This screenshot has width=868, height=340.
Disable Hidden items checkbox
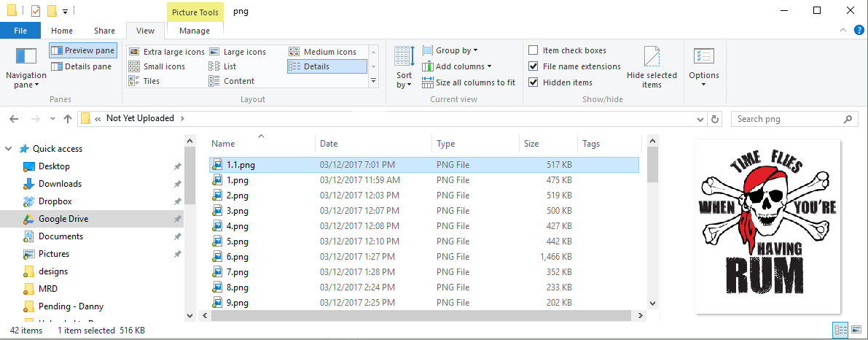pos(533,82)
